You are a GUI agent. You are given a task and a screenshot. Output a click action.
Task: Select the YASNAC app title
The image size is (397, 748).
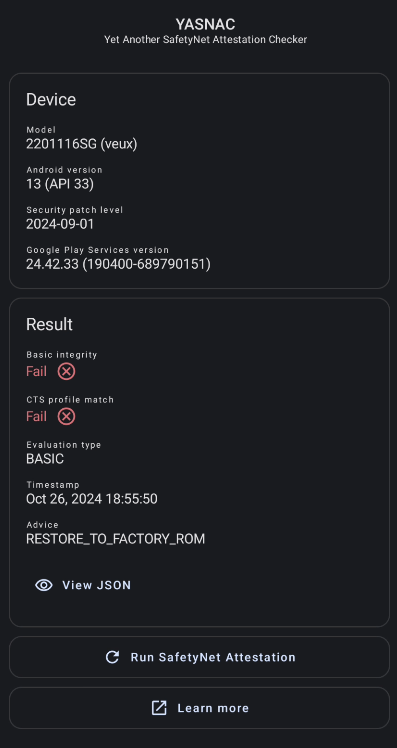205,24
